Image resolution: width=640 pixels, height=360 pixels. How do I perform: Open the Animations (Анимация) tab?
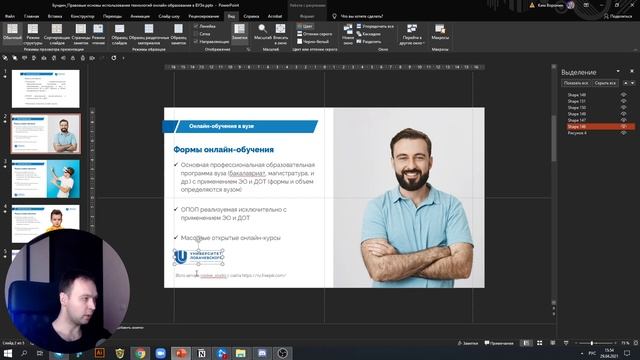pos(140,16)
